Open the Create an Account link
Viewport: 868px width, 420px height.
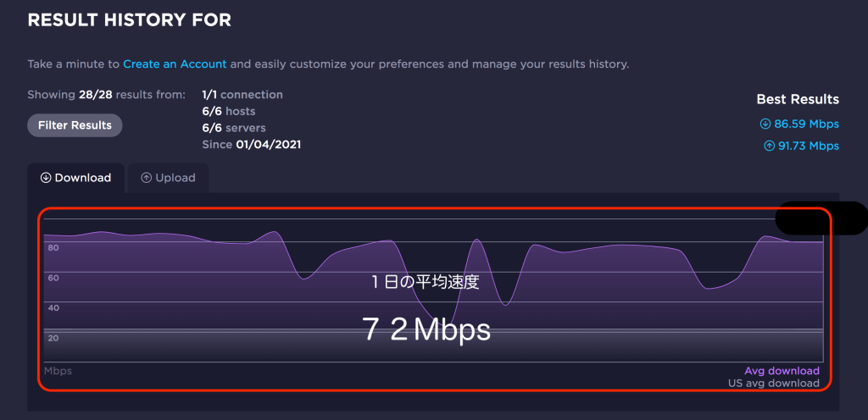(x=175, y=64)
